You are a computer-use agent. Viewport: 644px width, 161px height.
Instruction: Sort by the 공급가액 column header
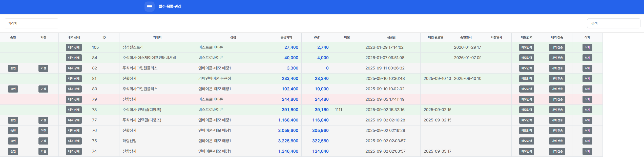click(x=286, y=38)
